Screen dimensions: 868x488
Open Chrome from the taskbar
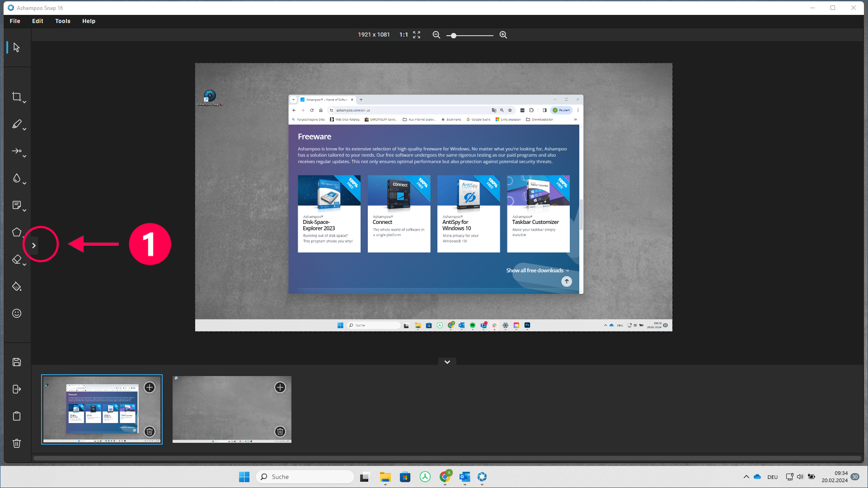[445, 477]
